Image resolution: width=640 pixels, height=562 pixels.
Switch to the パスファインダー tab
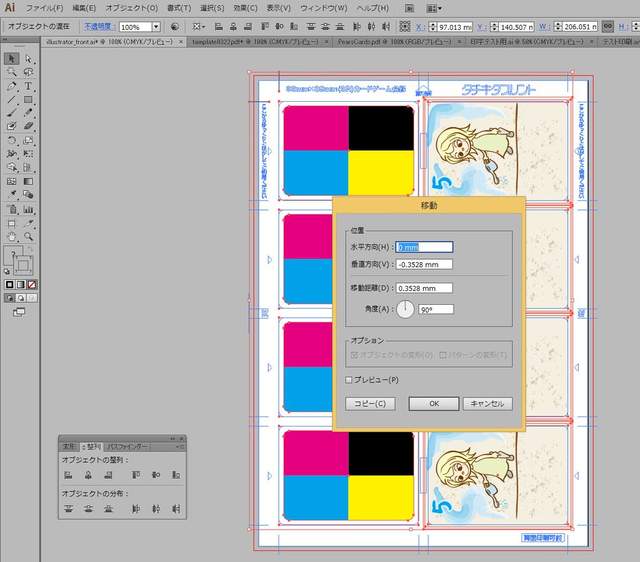tap(129, 446)
